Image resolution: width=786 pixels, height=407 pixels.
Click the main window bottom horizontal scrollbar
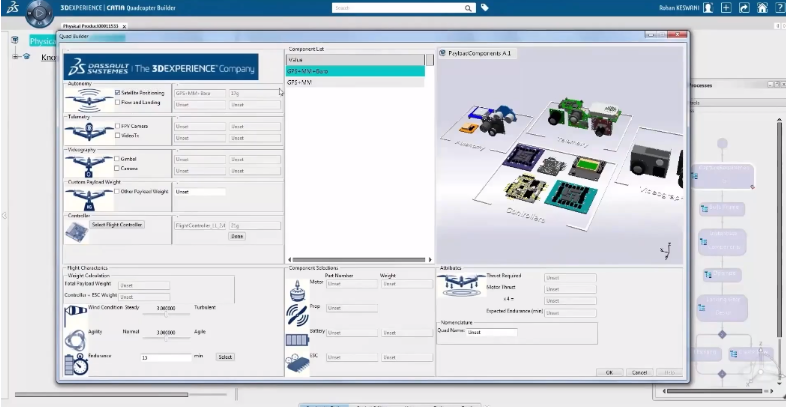point(101,394)
